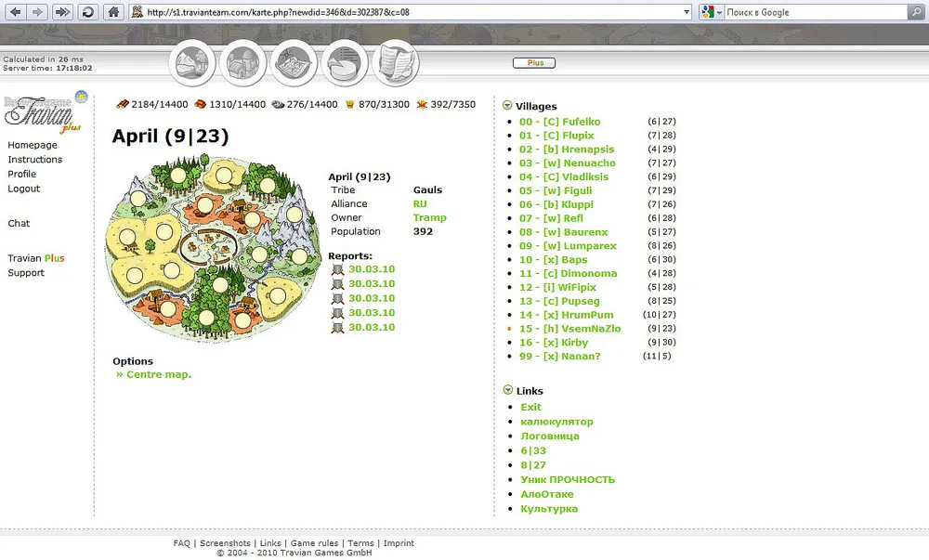The height and width of the screenshot is (560, 929).
Task: Reload the page with the refresh icon
Action: click(87, 12)
